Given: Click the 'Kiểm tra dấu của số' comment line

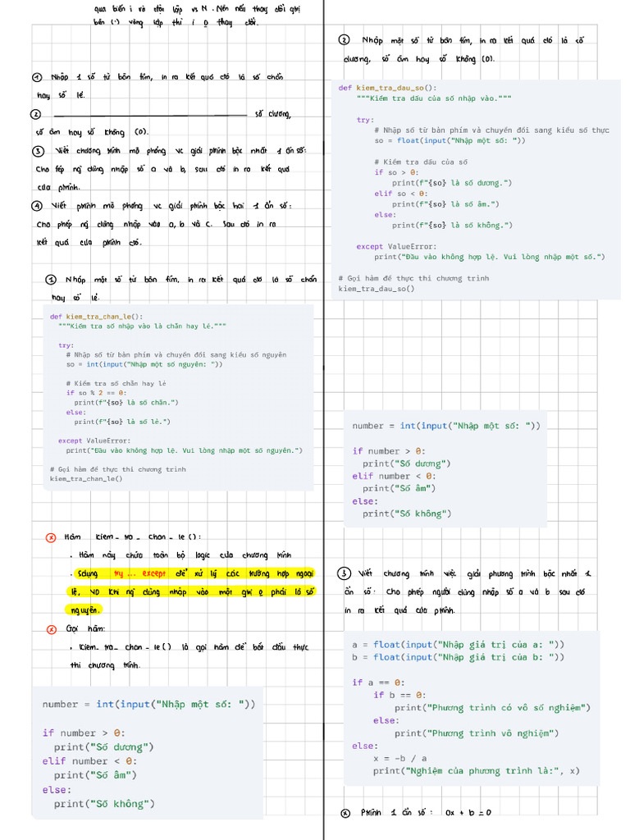Looking at the screenshot, I should (x=421, y=162).
